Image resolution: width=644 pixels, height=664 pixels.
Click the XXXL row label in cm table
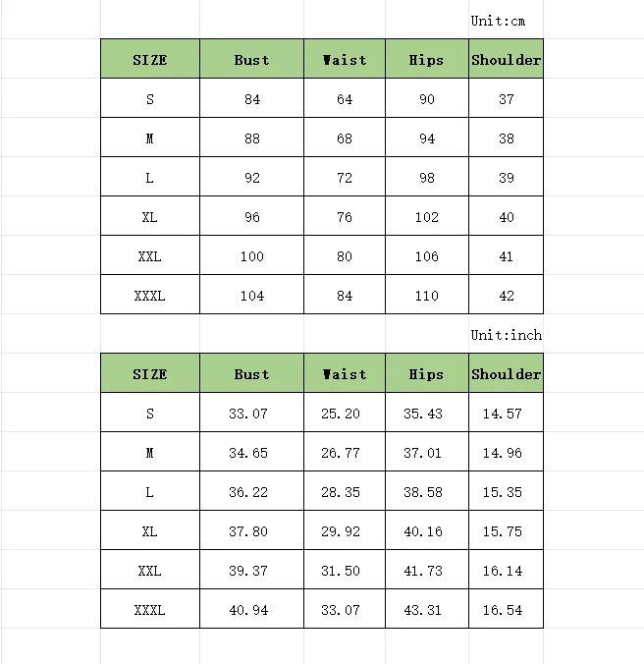(x=150, y=295)
